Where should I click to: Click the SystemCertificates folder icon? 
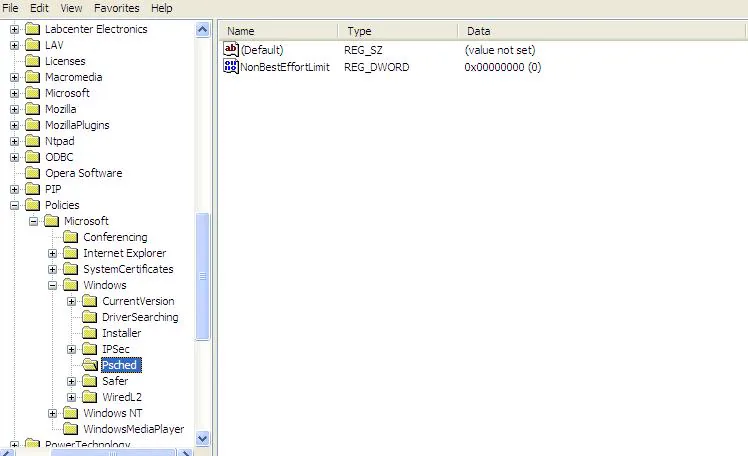71,269
